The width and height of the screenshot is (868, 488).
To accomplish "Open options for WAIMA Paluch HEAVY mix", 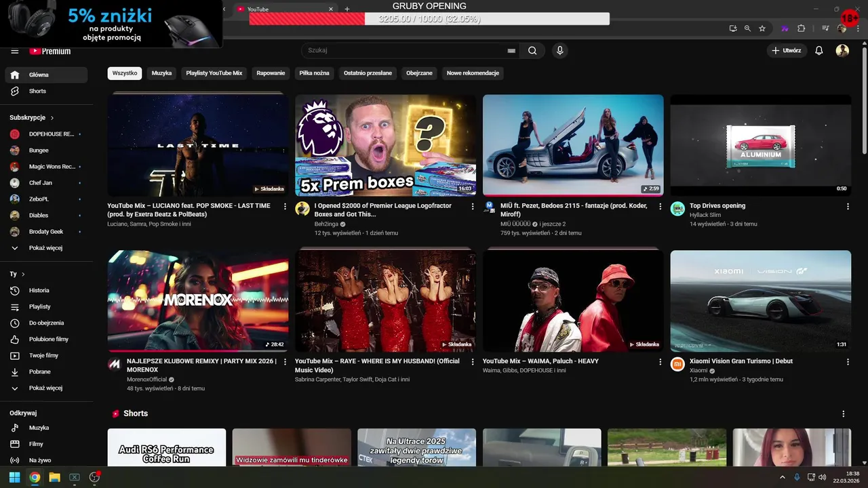I will pos(660,362).
